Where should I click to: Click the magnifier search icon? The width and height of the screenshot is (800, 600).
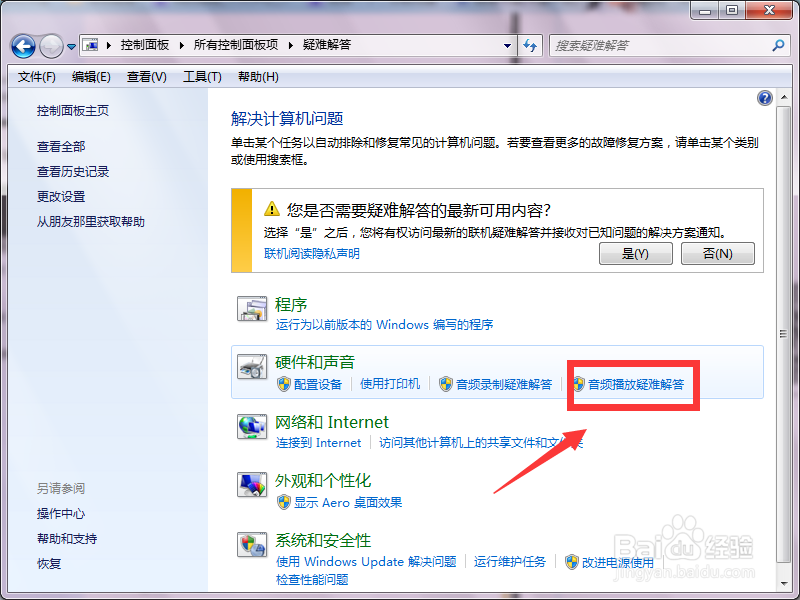(778, 45)
